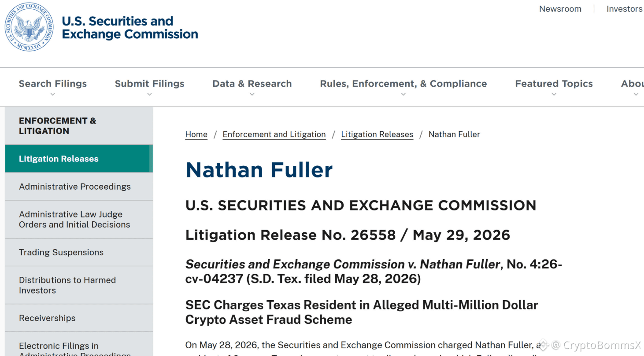Go to the Investors page
This screenshot has height=356, width=644.
pos(624,9)
